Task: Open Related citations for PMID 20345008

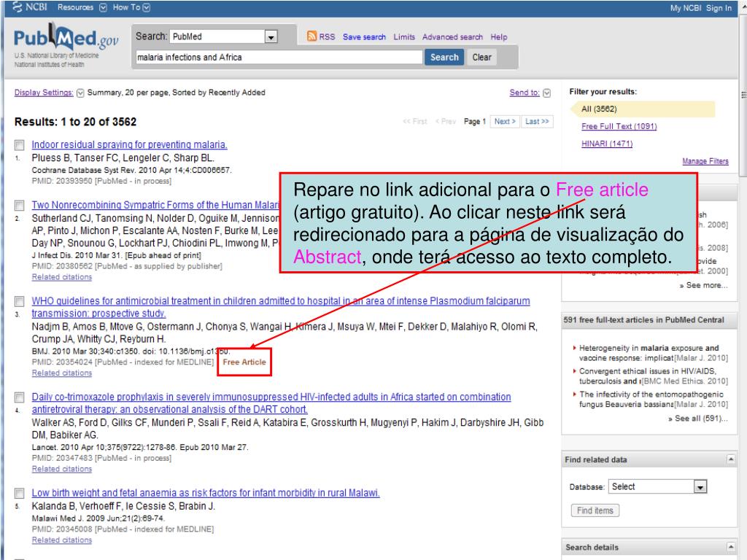Action: [62, 540]
